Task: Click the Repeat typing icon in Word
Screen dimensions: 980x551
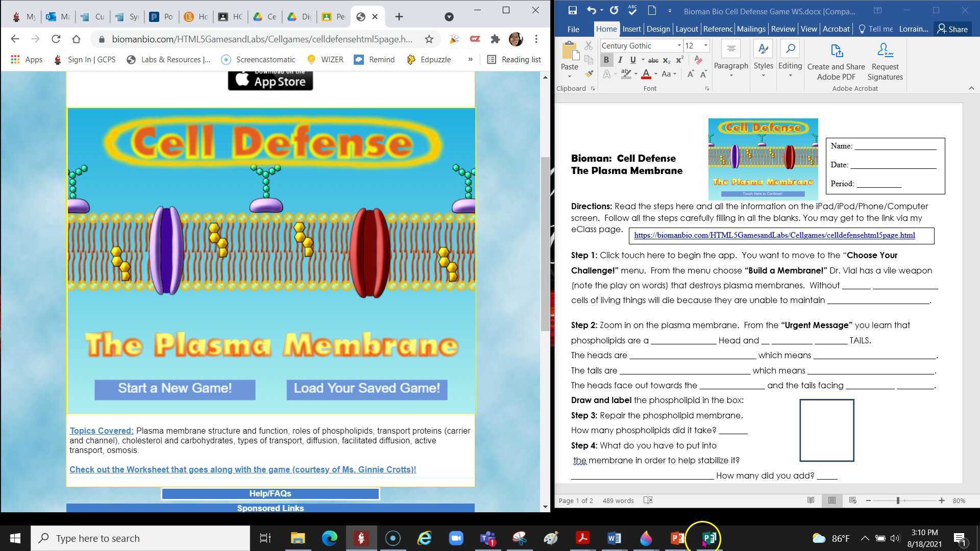Action: click(614, 10)
